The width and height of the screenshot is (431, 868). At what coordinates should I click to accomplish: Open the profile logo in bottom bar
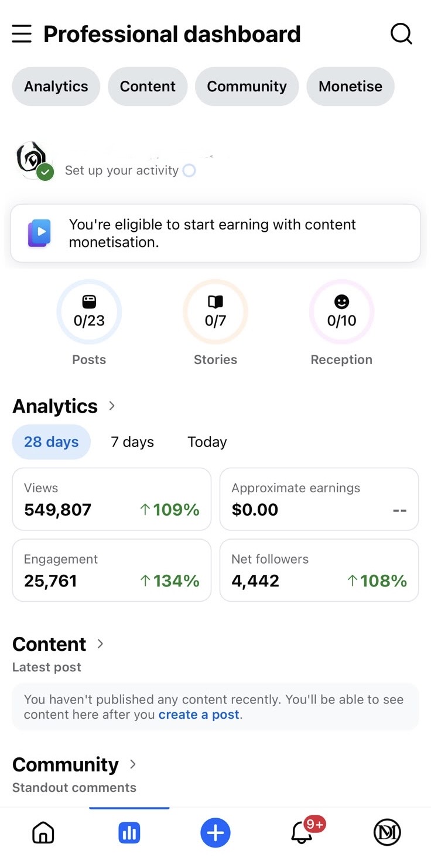pos(387,832)
